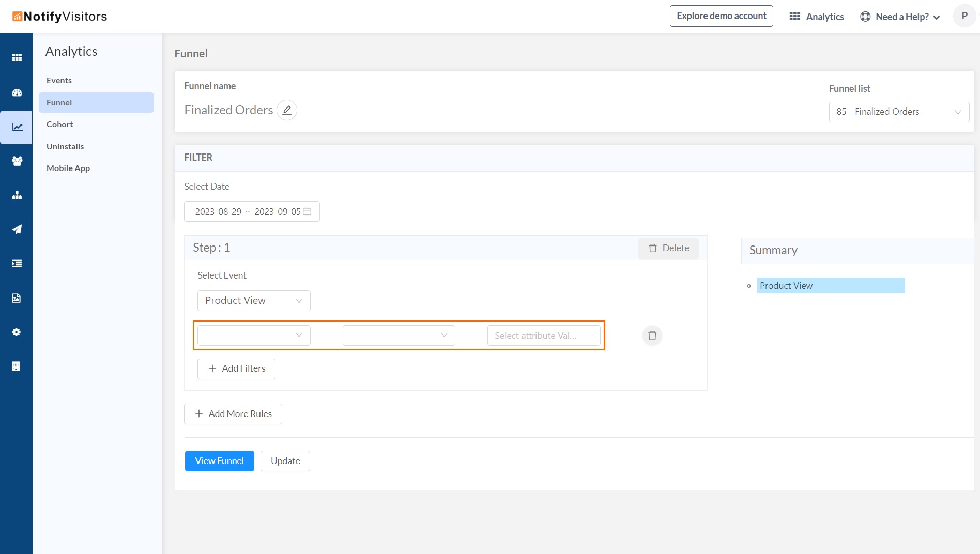Image resolution: width=980 pixels, height=554 pixels.
Task: Click the trash icon beside the filter row
Action: [652, 335]
